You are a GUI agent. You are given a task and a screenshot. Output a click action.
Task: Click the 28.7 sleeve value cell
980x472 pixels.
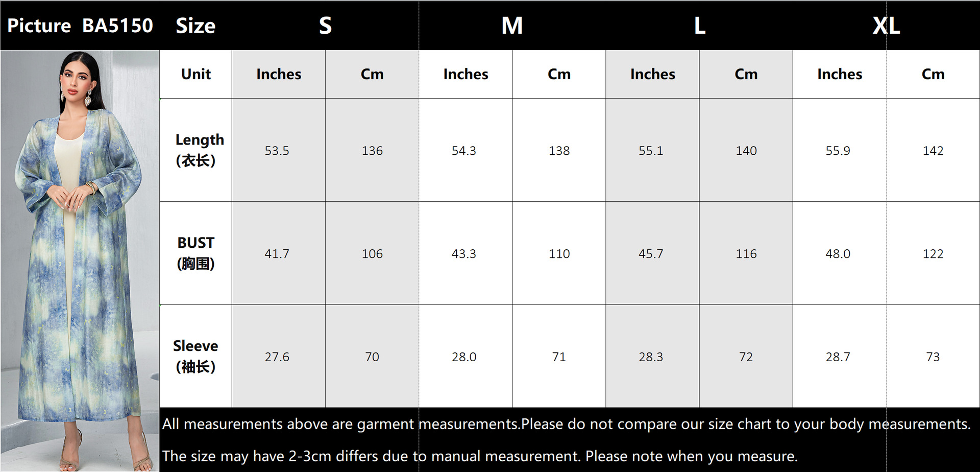coord(838,357)
